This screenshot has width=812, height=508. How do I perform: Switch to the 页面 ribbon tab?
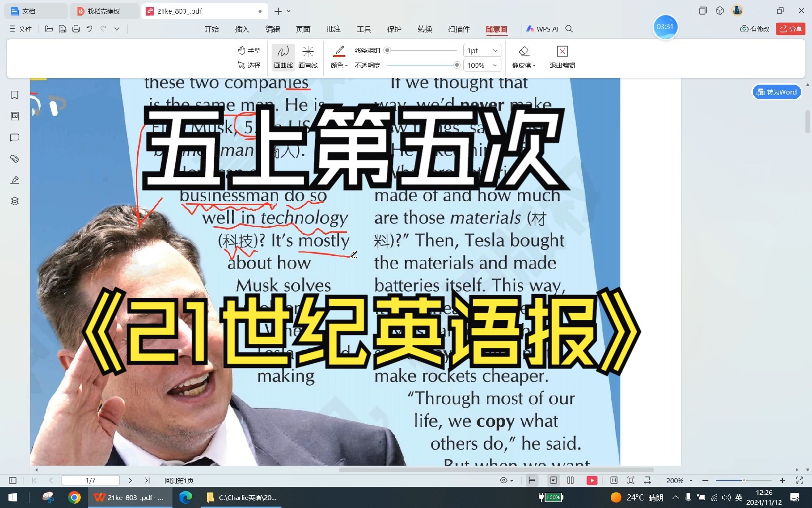click(x=303, y=29)
